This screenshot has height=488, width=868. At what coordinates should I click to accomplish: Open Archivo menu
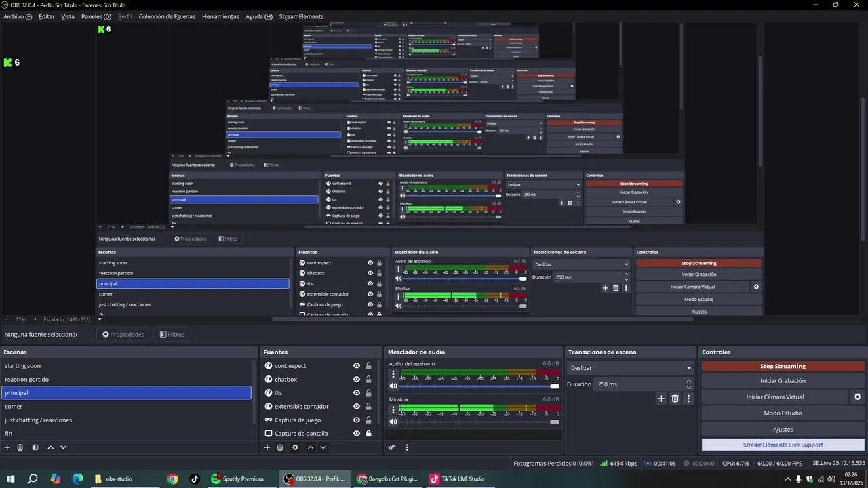pyautogui.click(x=18, y=16)
